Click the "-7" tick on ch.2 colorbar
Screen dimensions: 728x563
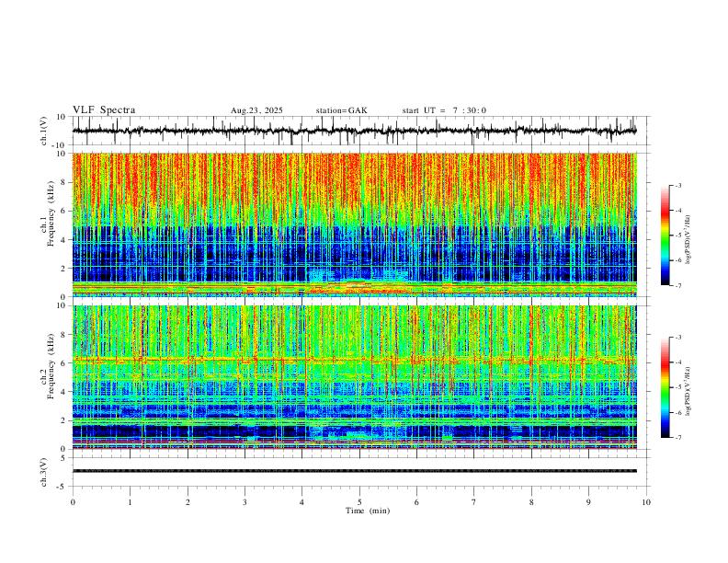678,438
